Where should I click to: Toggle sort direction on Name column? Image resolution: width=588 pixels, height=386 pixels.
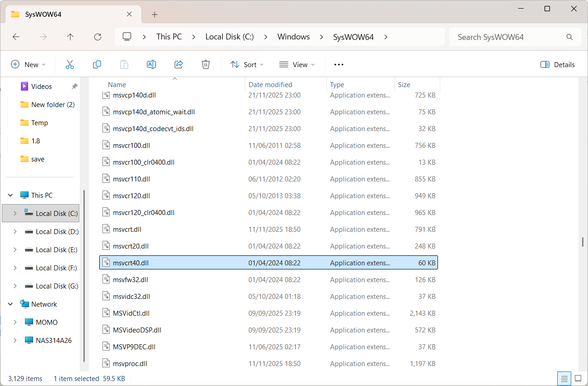click(x=117, y=84)
